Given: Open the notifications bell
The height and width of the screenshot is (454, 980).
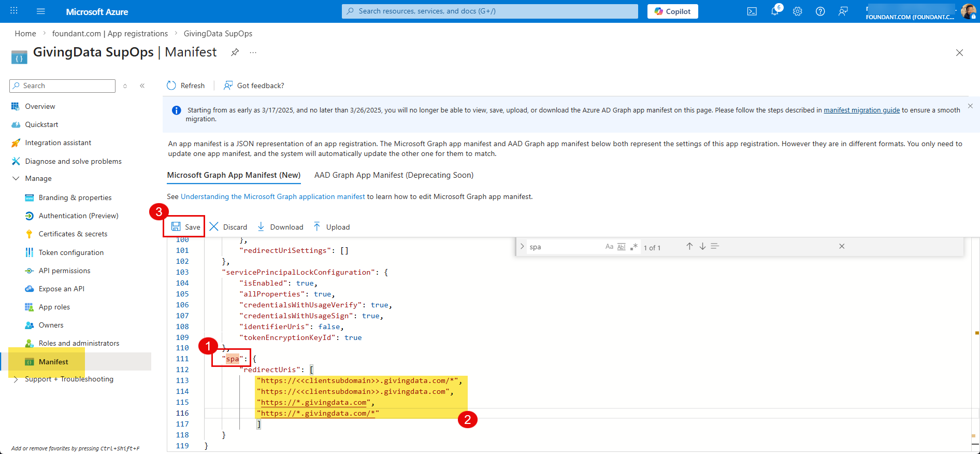Looking at the screenshot, I should 775,11.
